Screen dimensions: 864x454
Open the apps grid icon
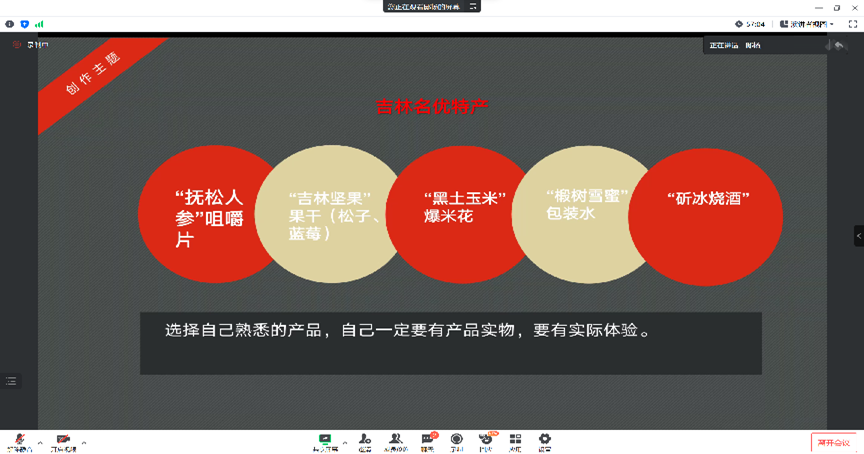[x=515, y=442]
